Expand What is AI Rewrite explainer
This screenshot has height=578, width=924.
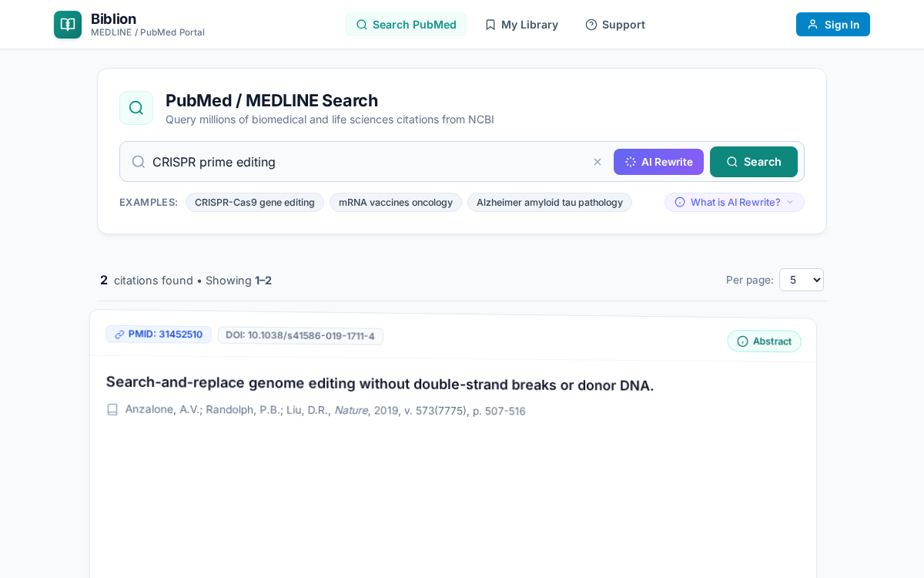pyautogui.click(x=735, y=202)
